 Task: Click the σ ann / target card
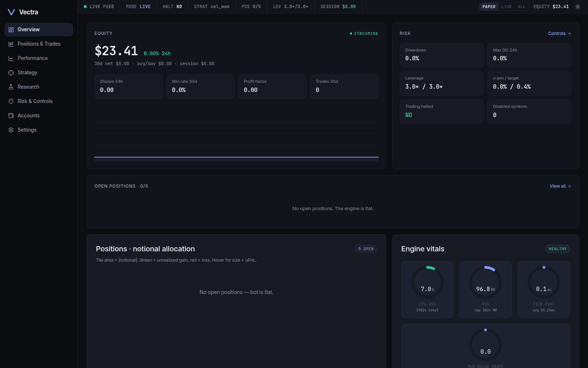529,83
